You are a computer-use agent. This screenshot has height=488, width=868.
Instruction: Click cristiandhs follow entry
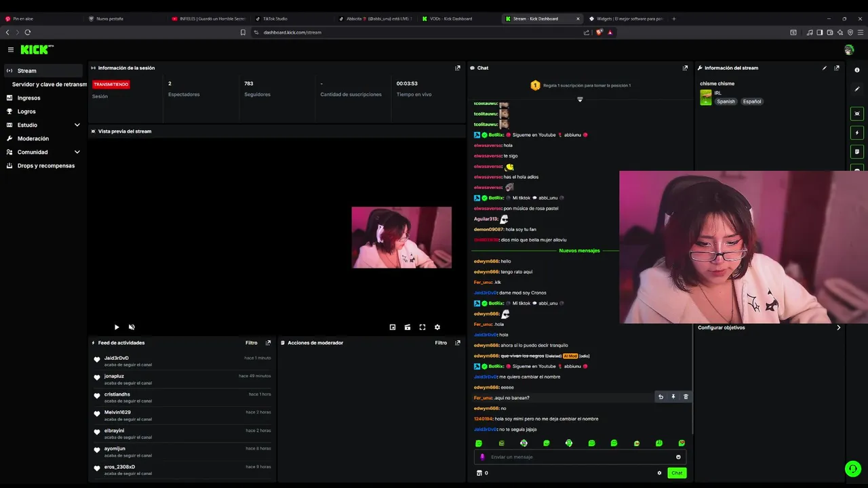tap(182, 397)
